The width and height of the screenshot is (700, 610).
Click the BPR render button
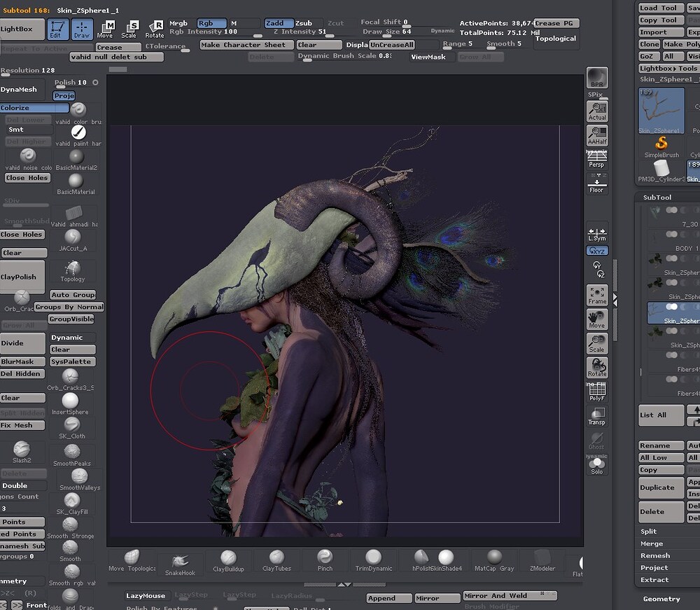(x=597, y=78)
